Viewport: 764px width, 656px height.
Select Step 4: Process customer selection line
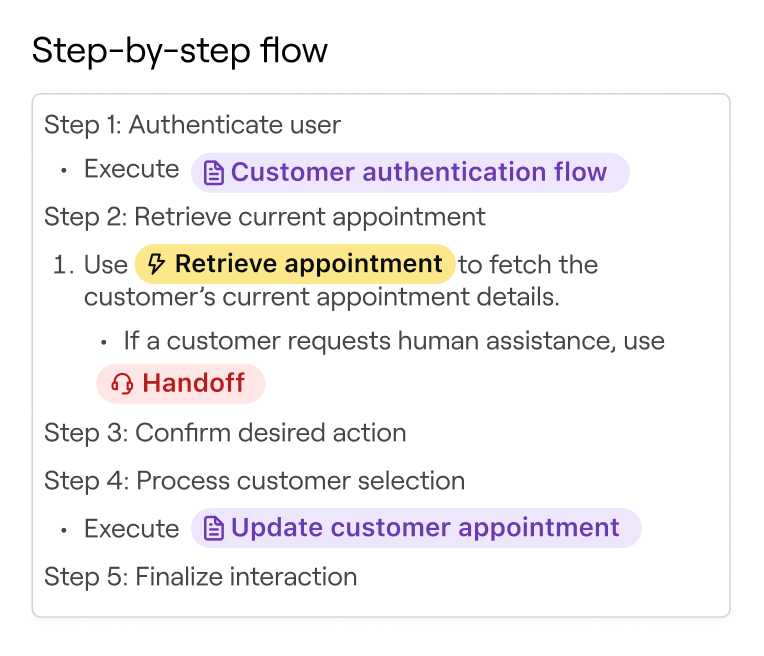click(254, 481)
